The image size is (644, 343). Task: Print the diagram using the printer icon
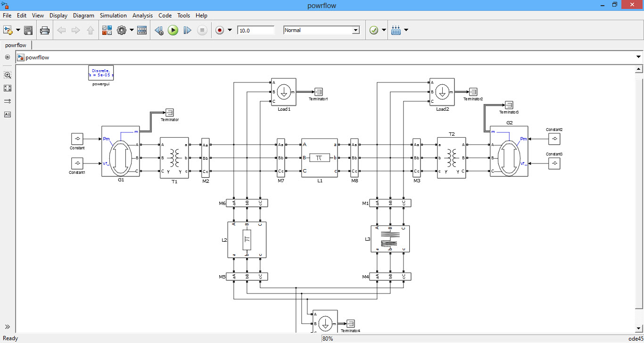[45, 30]
